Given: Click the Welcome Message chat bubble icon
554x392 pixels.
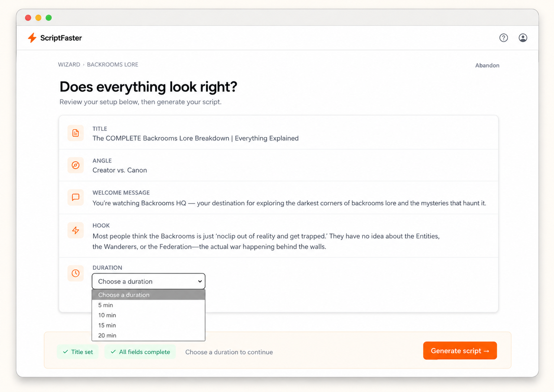Looking at the screenshot, I should 75,197.
